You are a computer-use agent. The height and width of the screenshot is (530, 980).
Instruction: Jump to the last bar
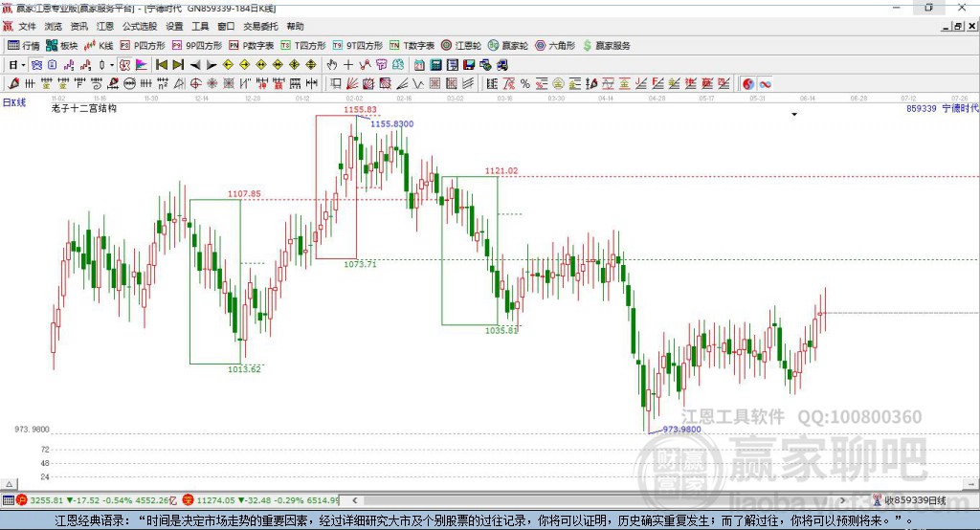(x=178, y=65)
